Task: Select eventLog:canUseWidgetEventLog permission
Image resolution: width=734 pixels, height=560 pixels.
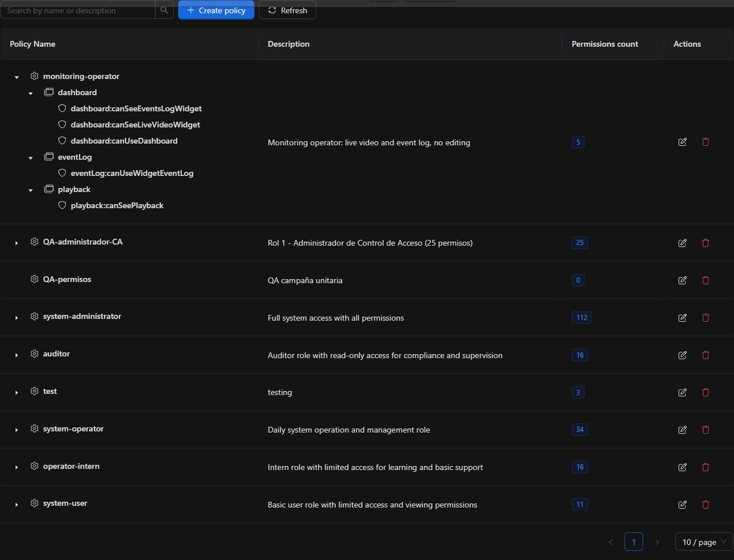Action: click(x=132, y=173)
